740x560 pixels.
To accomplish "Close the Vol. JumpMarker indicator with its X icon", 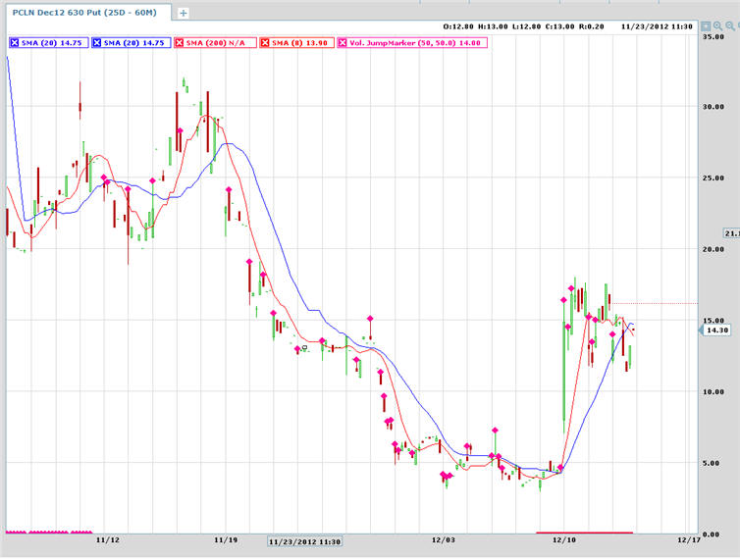I will pos(343,42).
